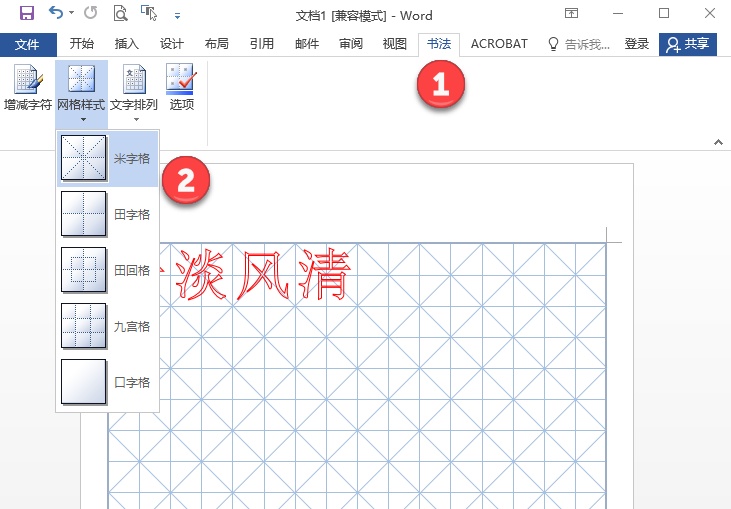Image resolution: width=731 pixels, height=509 pixels.
Task: Open the 选项 options button
Action: click(181, 88)
